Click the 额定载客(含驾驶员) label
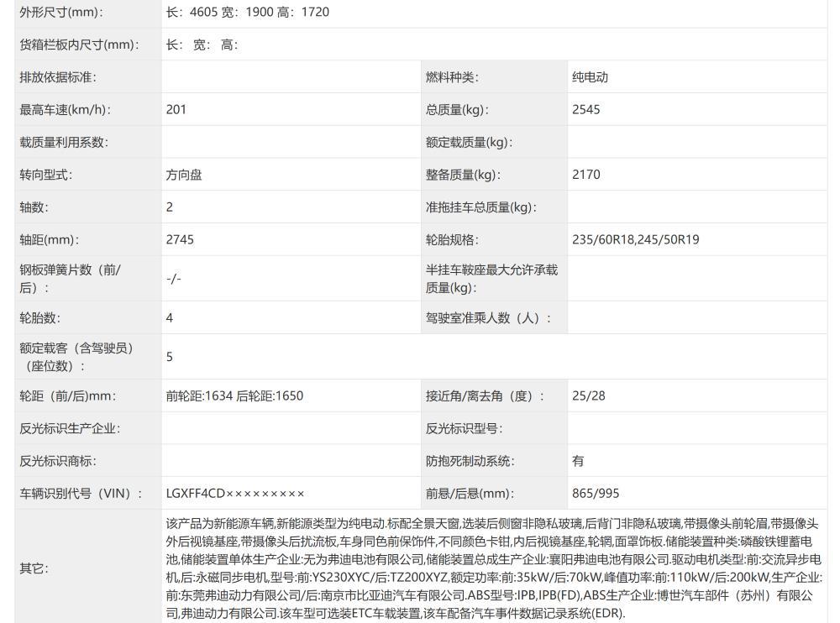Image resolution: width=840 pixels, height=623 pixels. 76,358
